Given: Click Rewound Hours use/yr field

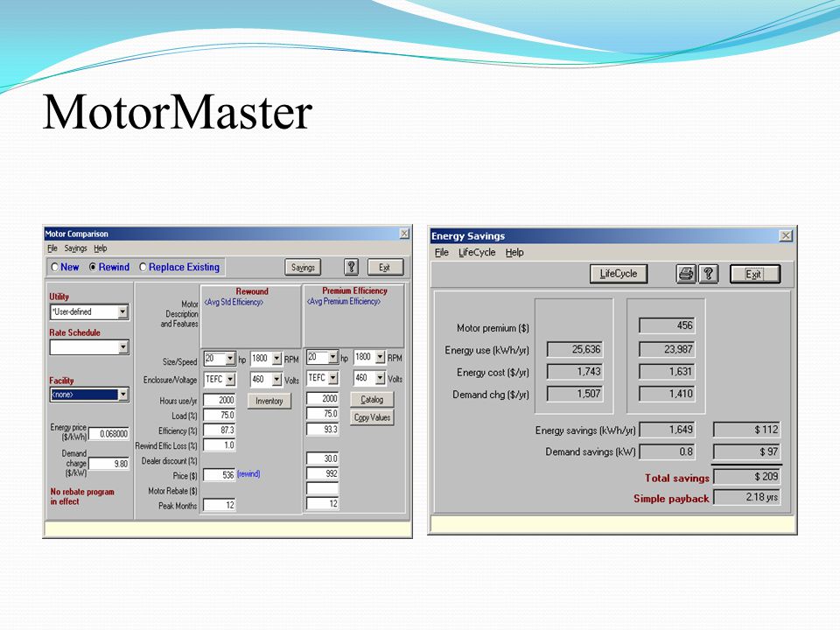Looking at the screenshot, I should tap(220, 400).
